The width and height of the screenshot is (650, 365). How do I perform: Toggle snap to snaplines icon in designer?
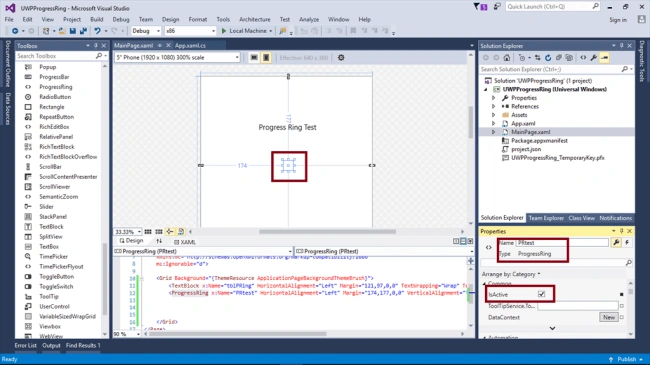click(170, 231)
